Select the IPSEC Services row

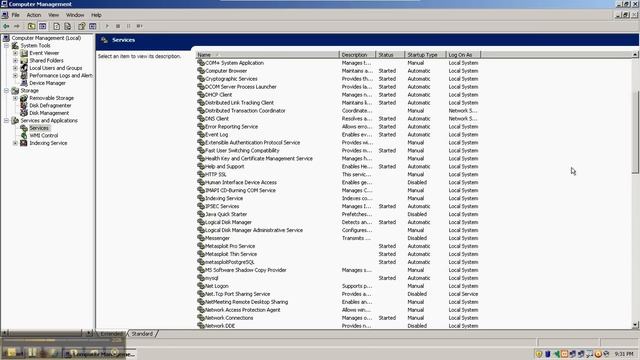click(339, 207)
